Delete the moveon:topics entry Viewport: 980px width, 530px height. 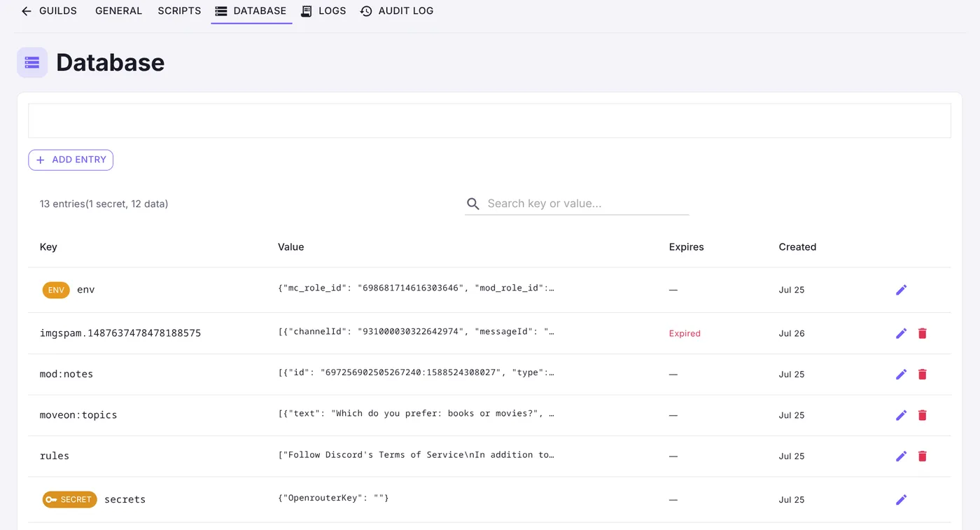pos(922,415)
